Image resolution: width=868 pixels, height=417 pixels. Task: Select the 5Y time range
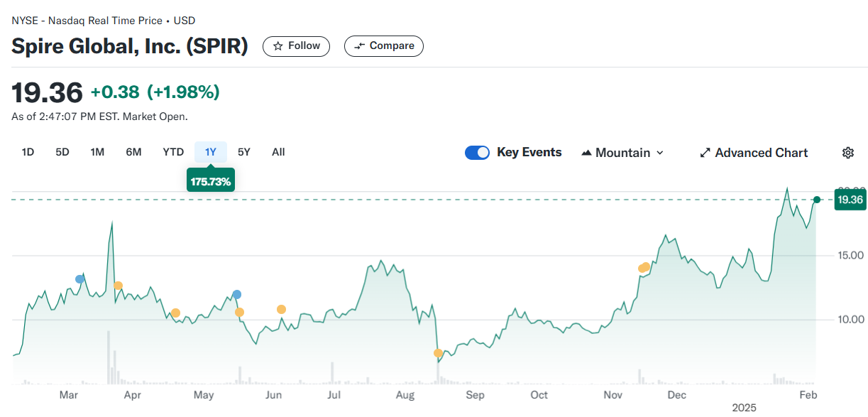(x=244, y=152)
